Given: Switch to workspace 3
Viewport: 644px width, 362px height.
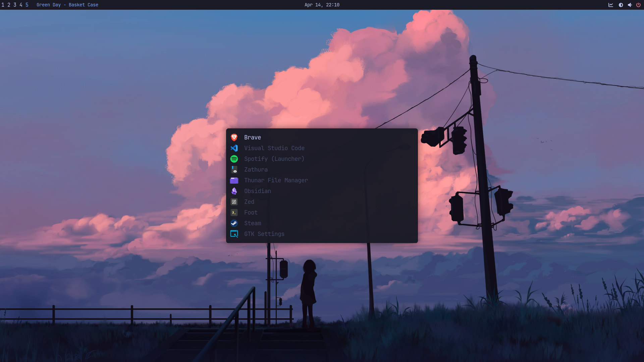Looking at the screenshot, I should click(15, 5).
